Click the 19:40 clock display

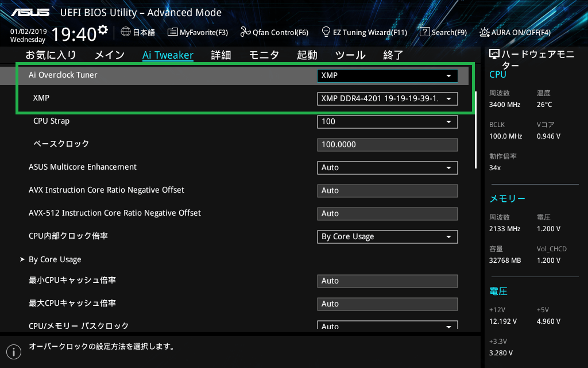(x=74, y=34)
